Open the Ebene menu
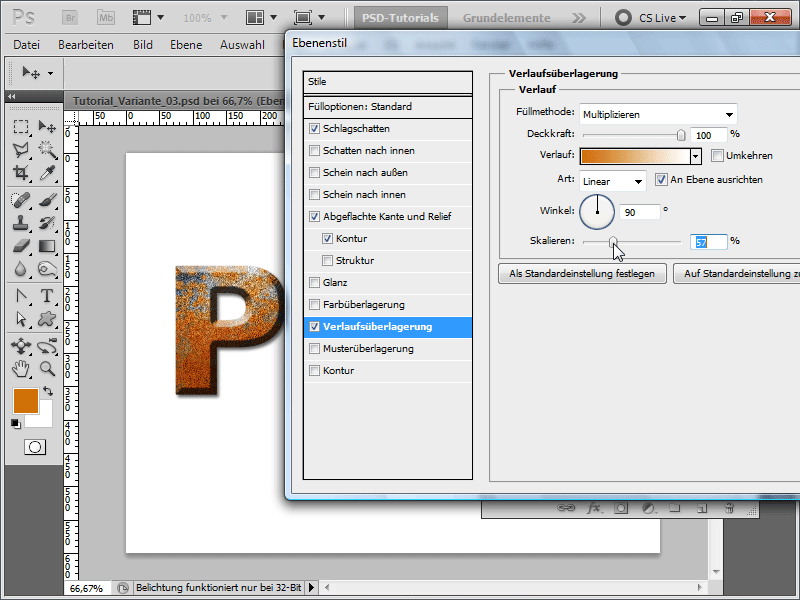Viewport: 800px width, 600px height. (186, 45)
